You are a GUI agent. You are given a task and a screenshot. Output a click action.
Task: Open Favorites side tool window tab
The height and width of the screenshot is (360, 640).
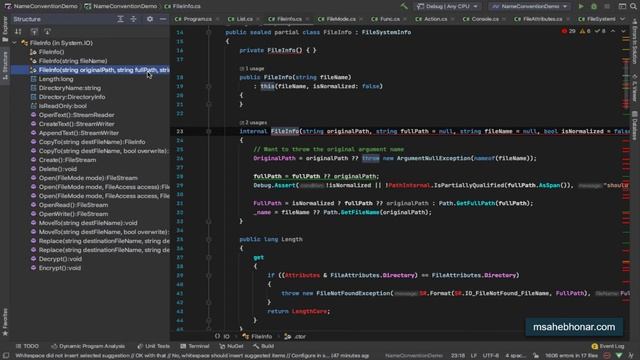pos(5,321)
